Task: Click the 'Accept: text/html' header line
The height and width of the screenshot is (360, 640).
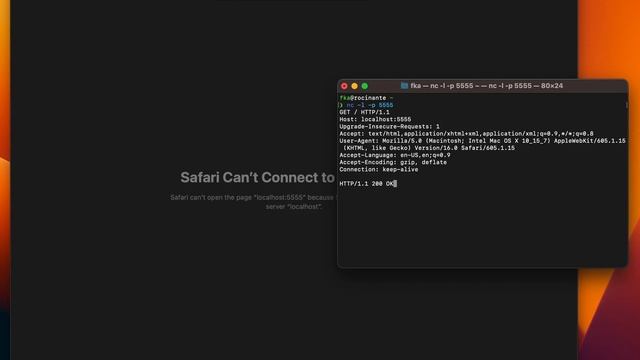Action: pos(466,133)
